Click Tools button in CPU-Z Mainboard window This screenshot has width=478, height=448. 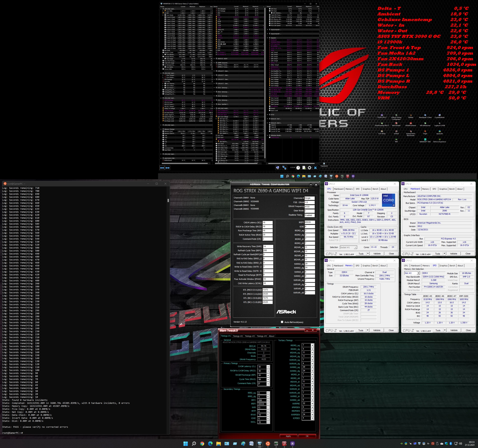438,254
